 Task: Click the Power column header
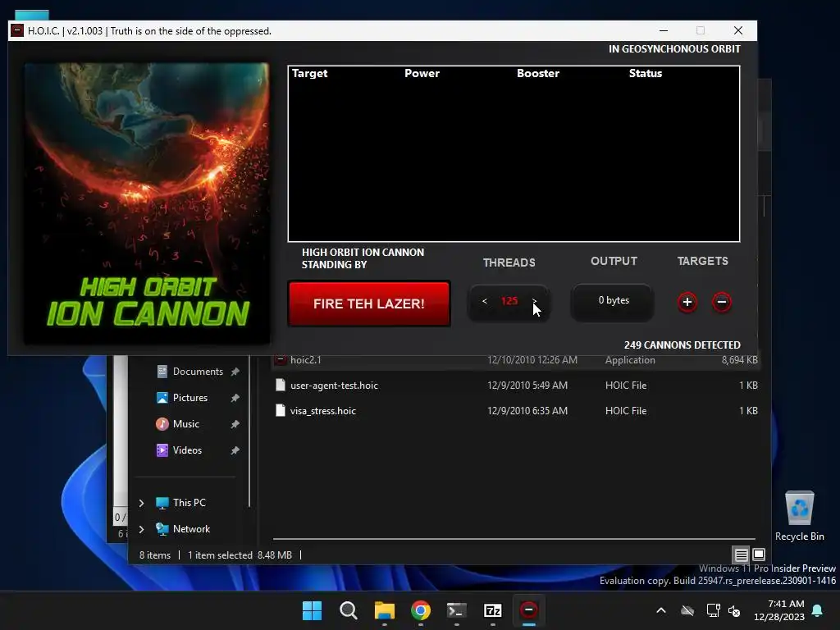coord(422,73)
